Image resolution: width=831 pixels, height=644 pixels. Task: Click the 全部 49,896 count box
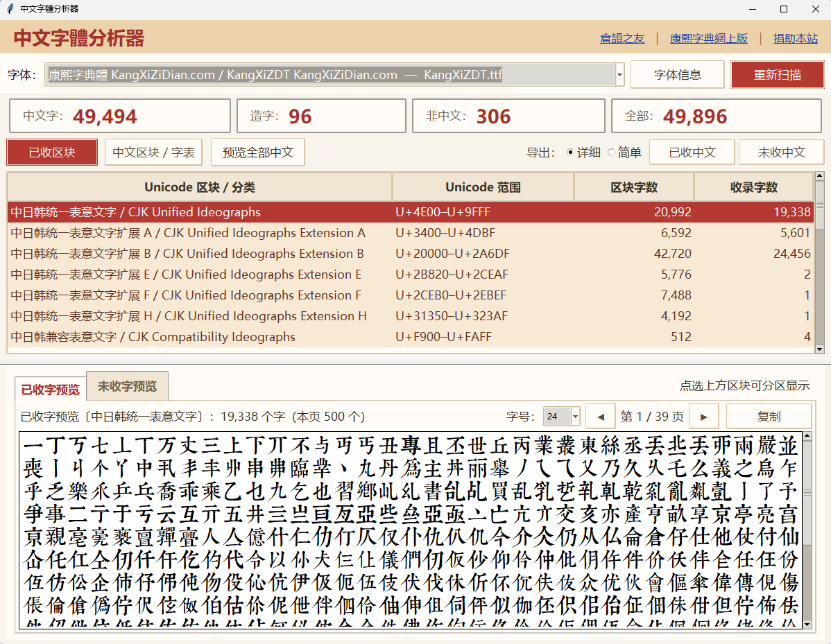point(717,116)
